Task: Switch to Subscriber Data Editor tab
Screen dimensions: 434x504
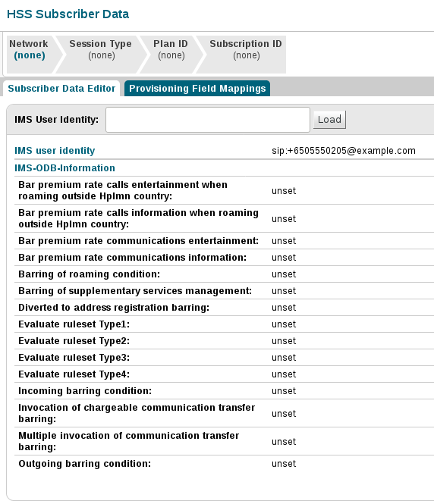Action: click(x=61, y=89)
